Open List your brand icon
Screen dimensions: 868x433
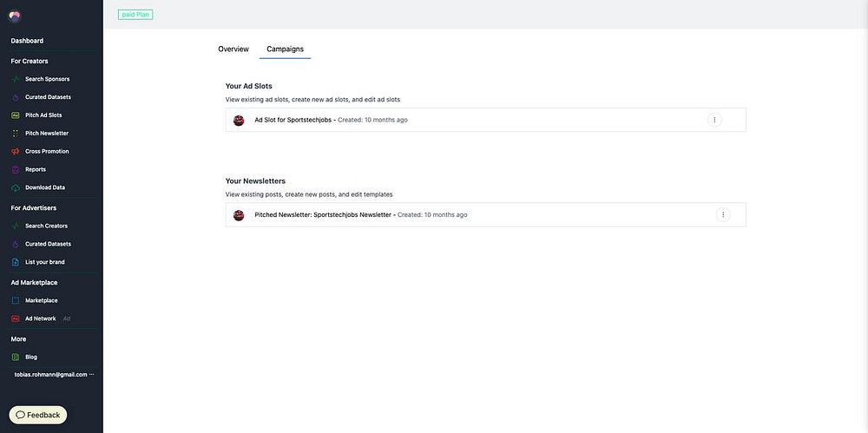tap(16, 262)
